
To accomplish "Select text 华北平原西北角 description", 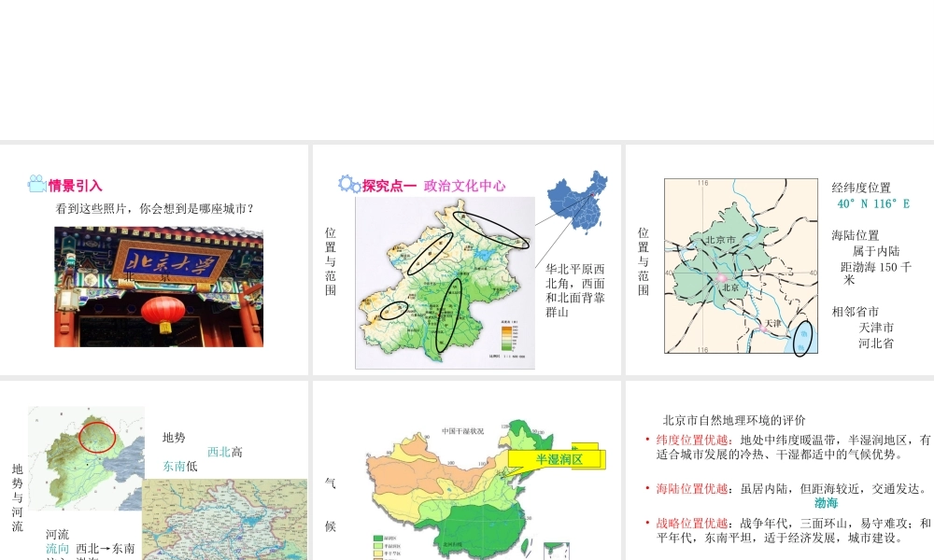I will click(x=574, y=290).
